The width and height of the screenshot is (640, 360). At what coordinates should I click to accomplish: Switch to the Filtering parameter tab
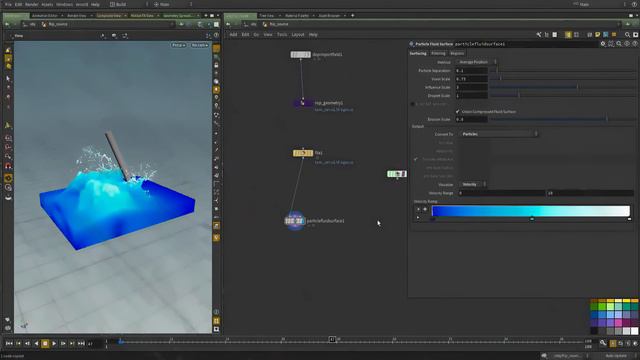[438, 53]
